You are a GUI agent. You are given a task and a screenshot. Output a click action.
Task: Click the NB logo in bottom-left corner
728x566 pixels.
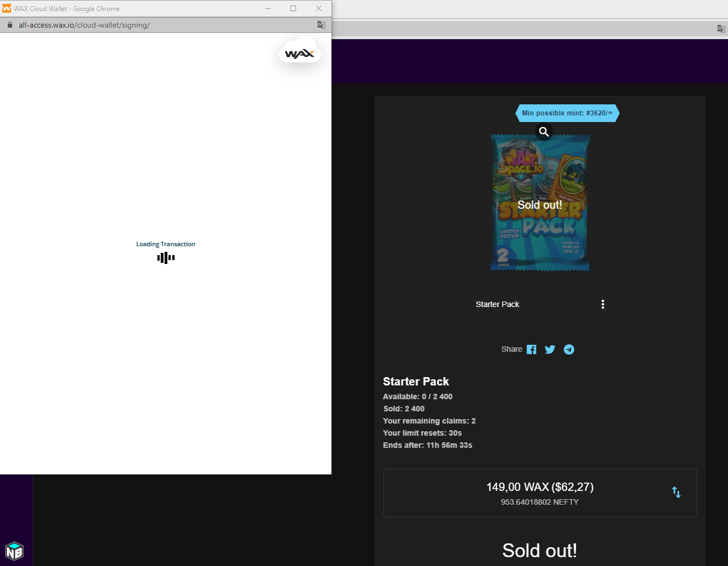pos(14,551)
